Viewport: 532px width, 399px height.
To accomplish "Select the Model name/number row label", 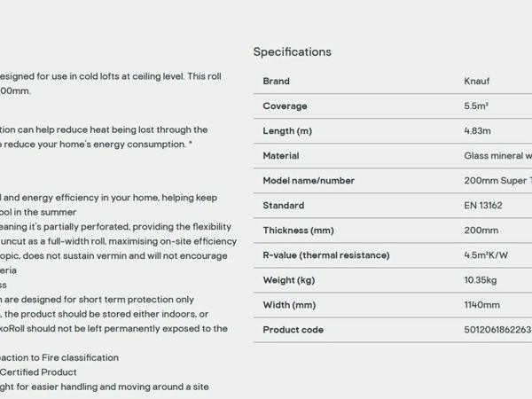I will [309, 181].
